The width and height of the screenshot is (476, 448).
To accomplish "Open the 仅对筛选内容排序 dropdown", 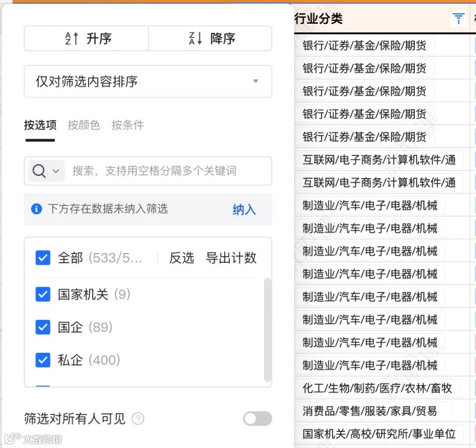I will [x=148, y=81].
